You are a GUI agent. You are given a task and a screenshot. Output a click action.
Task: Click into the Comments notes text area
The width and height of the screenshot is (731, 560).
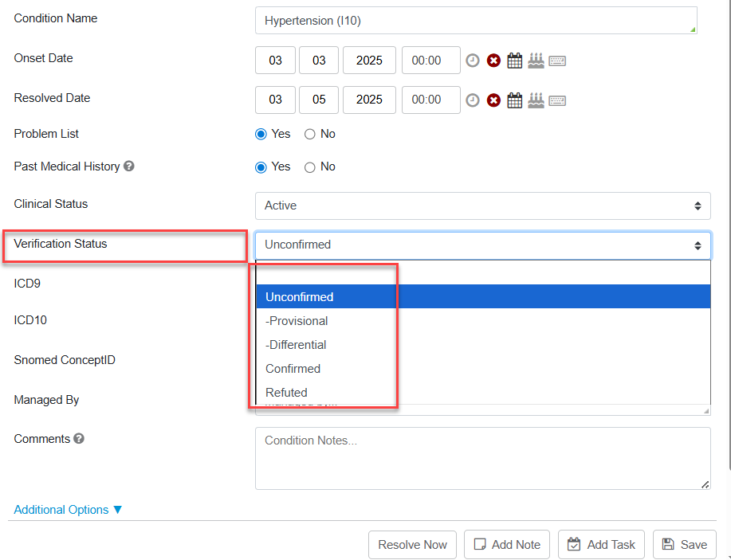pos(482,458)
